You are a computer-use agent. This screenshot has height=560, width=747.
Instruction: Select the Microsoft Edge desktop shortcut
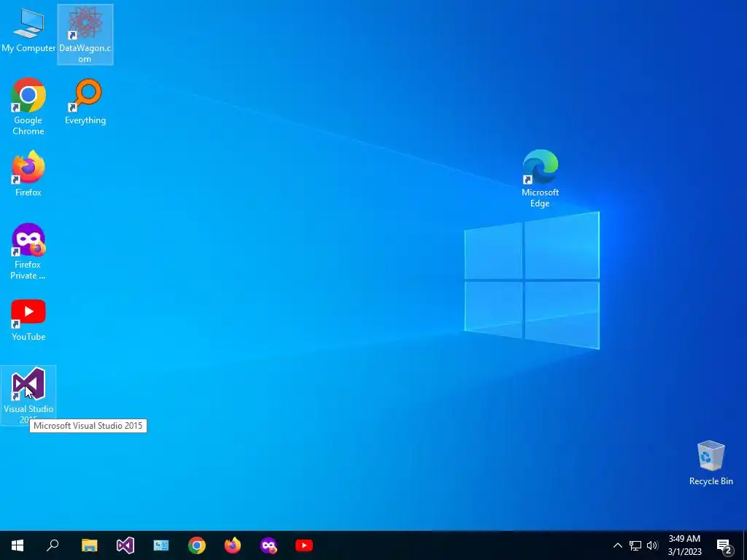click(540, 179)
